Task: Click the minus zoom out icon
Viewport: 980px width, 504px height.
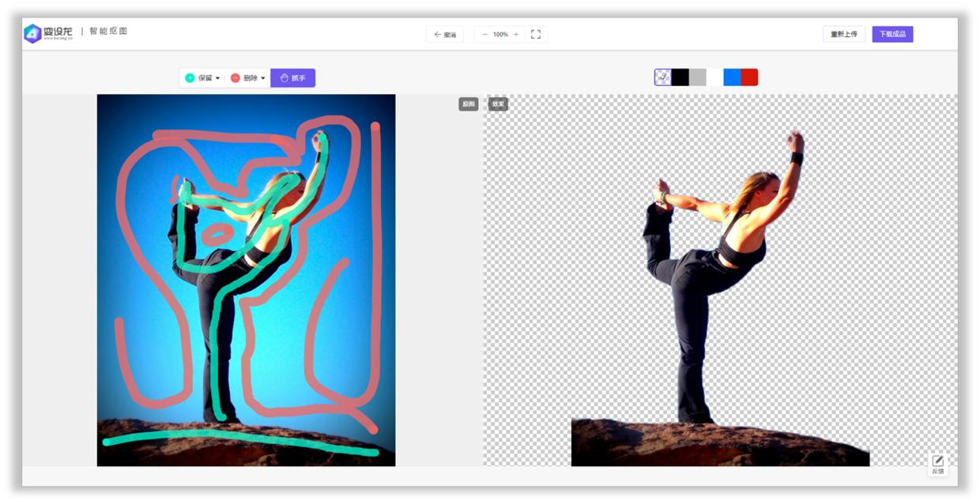Action: click(x=484, y=35)
